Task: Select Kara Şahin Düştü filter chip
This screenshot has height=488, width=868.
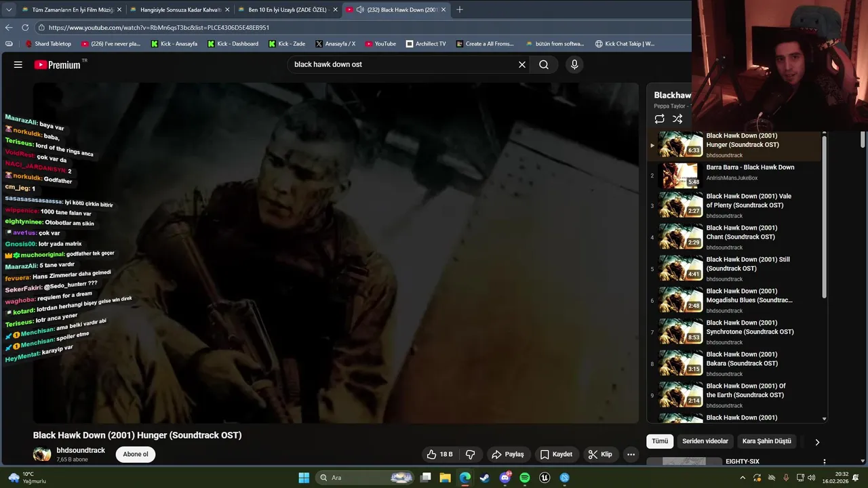Action: pos(767,441)
